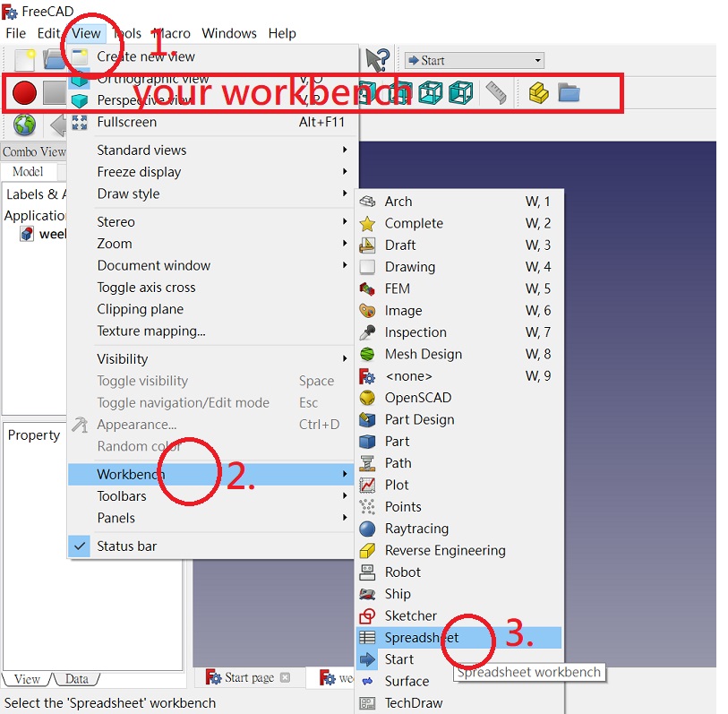Image resolution: width=728 pixels, height=714 pixels.
Task: Select the Surface workbench
Action: 459,682
